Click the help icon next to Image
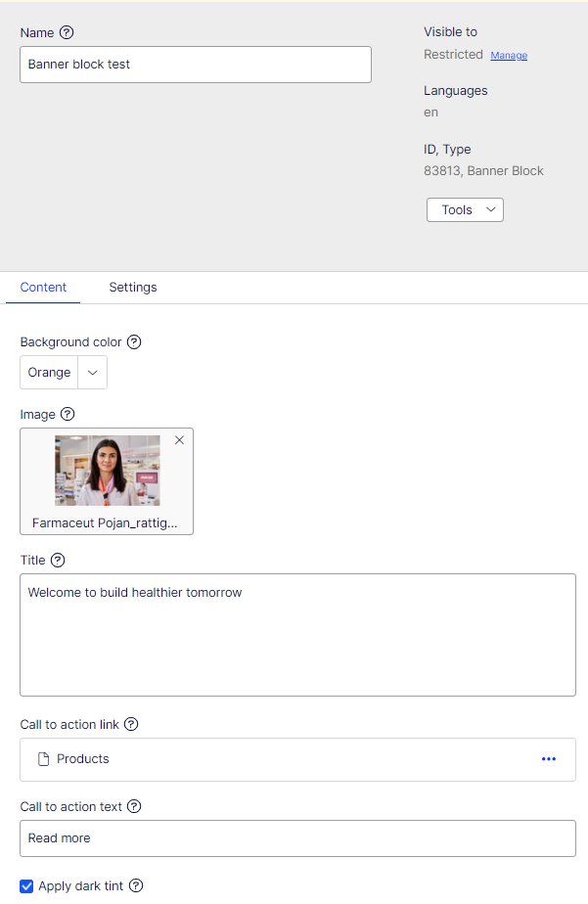This screenshot has height=904, width=588. 68,414
